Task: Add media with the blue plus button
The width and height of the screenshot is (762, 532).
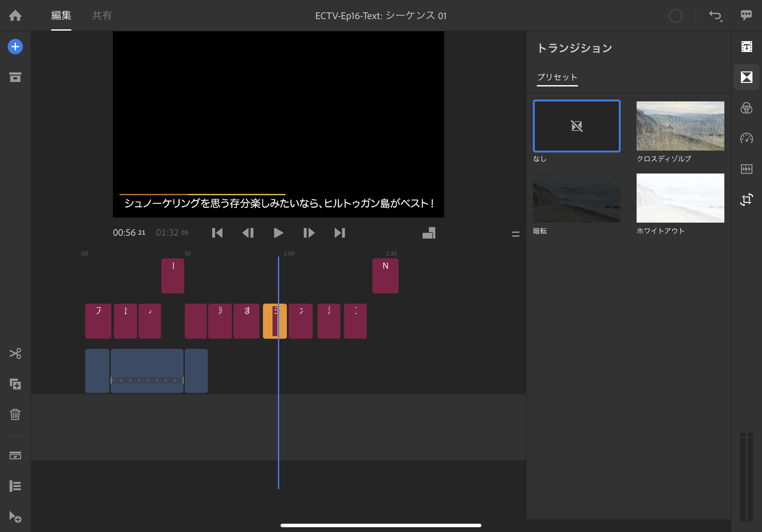Action: click(x=15, y=47)
